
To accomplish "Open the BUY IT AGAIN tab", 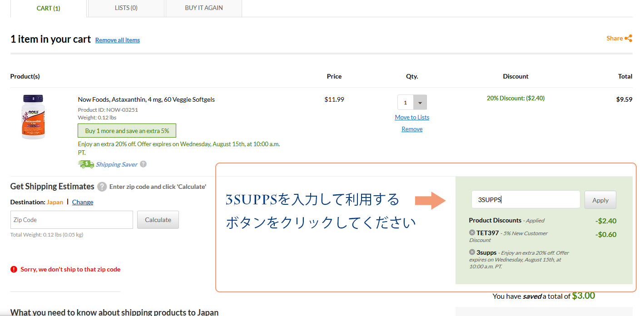I will [204, 8].
